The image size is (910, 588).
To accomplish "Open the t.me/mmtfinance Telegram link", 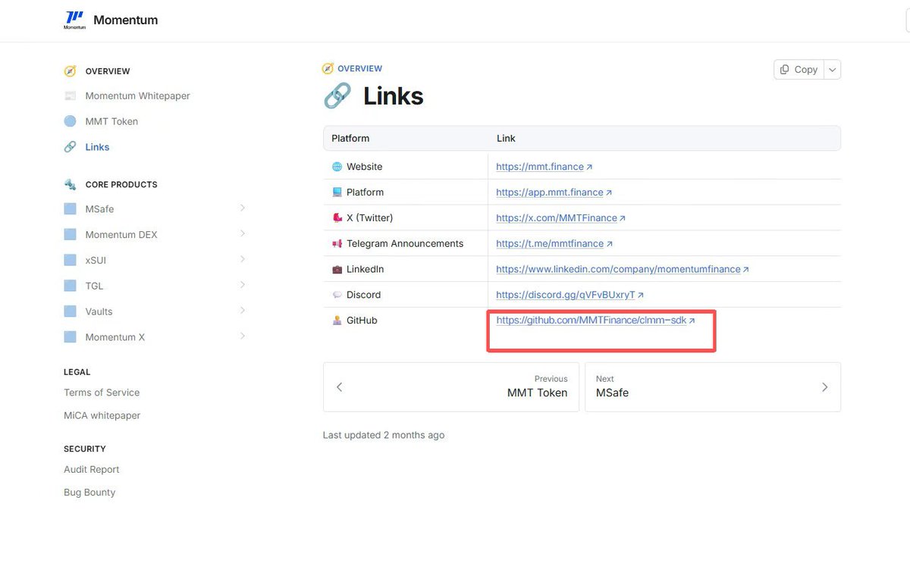I will point(554,244).
